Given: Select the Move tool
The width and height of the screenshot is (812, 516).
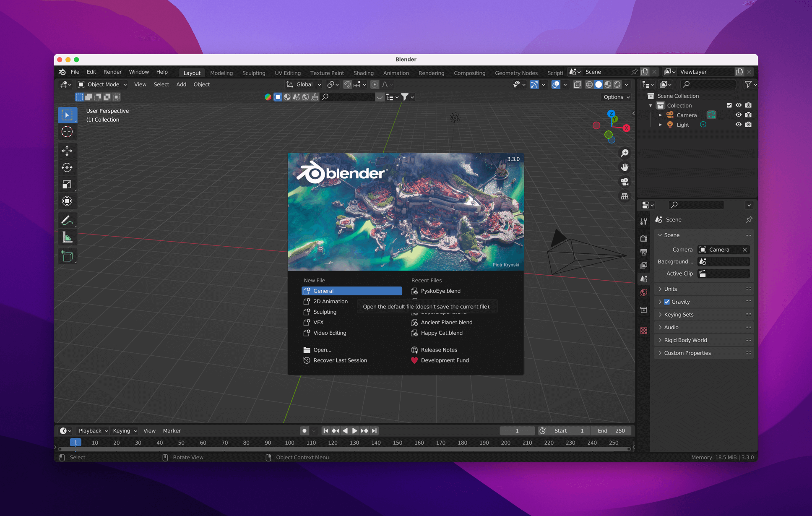Looking at the screenshot, I should coord(67,151).
